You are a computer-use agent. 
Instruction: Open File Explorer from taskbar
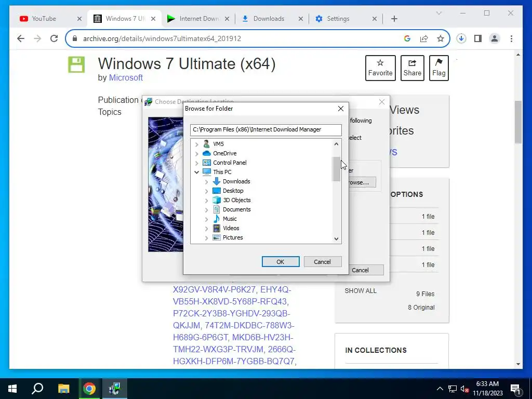pyautogui.click(x=63, y=389)
